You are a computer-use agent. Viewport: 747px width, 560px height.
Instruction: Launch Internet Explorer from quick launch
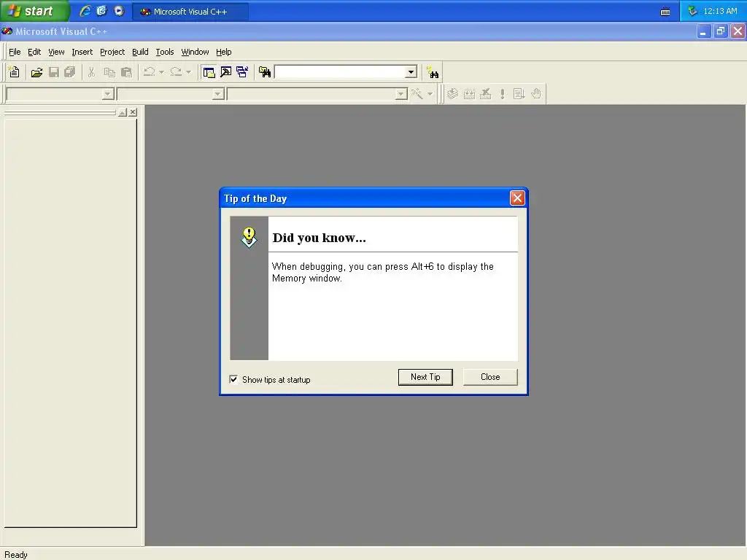(85, 11)
